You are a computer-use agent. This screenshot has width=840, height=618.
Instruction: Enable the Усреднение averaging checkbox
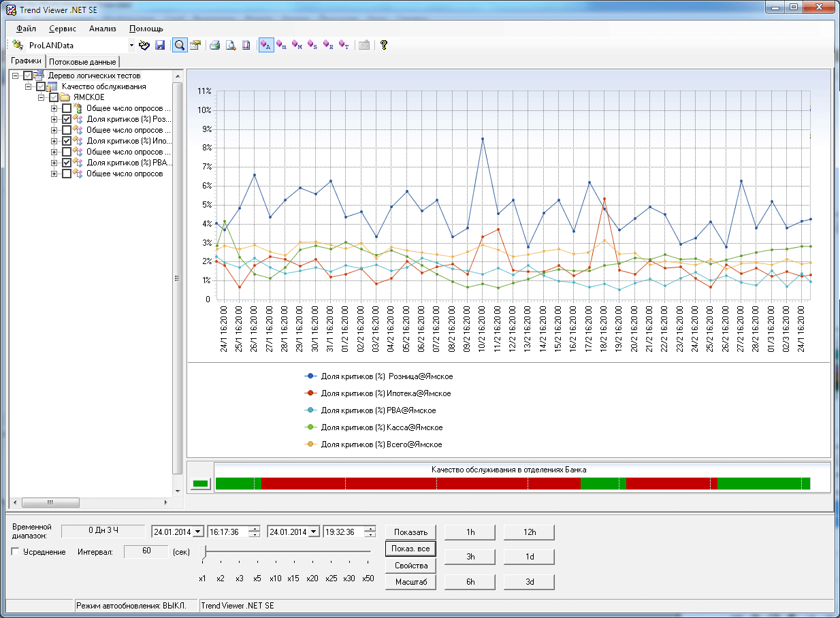(x=16, y=552)
